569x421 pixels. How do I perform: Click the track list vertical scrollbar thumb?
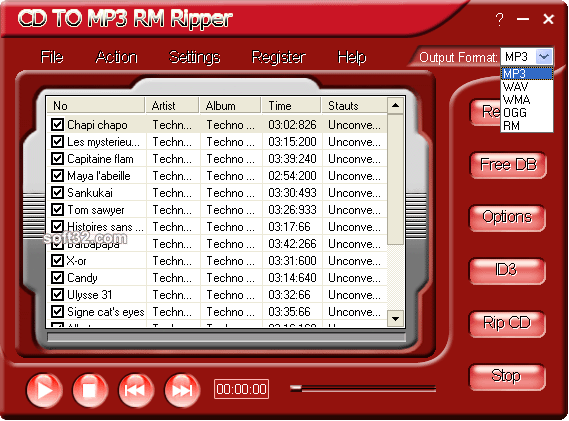coord(396,180)
